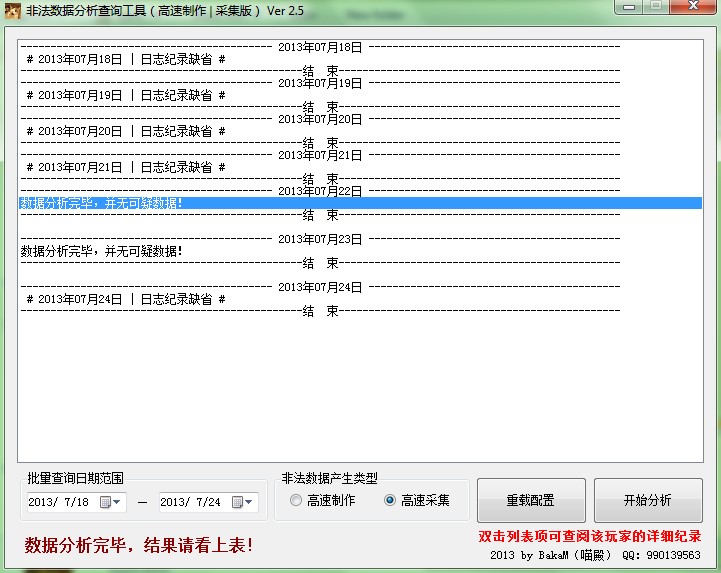The image size is (721, 573).
Task: Select 数据分析完毕 row under 2013年07月23日
Action: 102,251
